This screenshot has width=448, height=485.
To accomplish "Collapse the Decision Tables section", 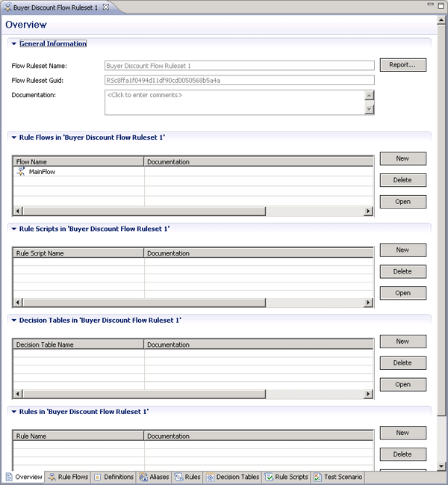I will pos(13,320).
